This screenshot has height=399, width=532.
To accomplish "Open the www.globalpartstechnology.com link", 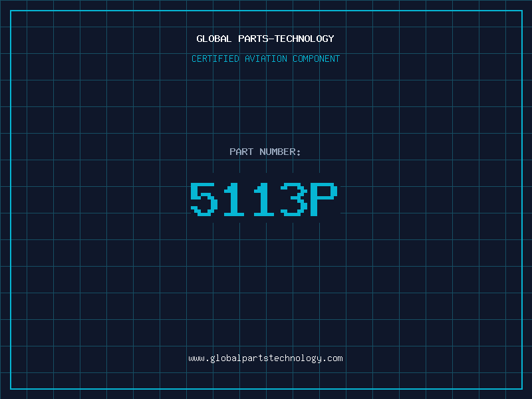I will [x=265, y=358].
